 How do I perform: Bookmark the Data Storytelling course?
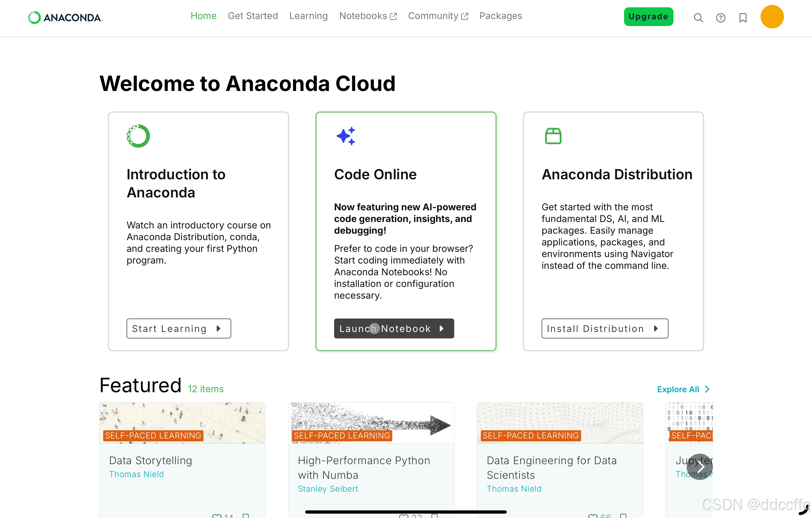246,516
